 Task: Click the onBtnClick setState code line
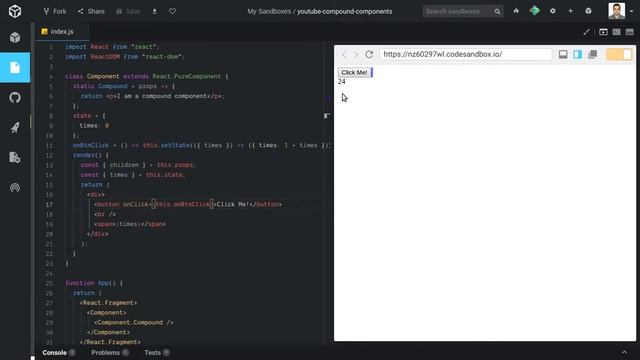[x=202, y=145]
